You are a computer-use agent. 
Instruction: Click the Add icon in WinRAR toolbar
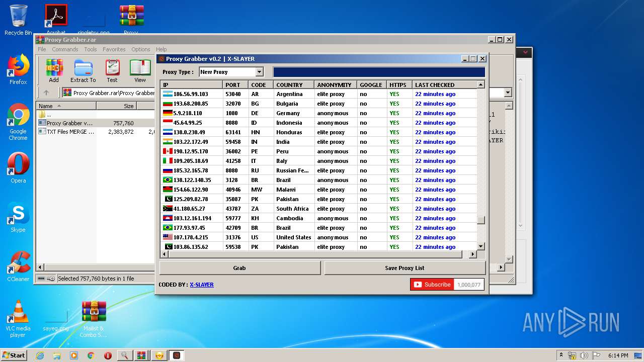tap(54, 71)
